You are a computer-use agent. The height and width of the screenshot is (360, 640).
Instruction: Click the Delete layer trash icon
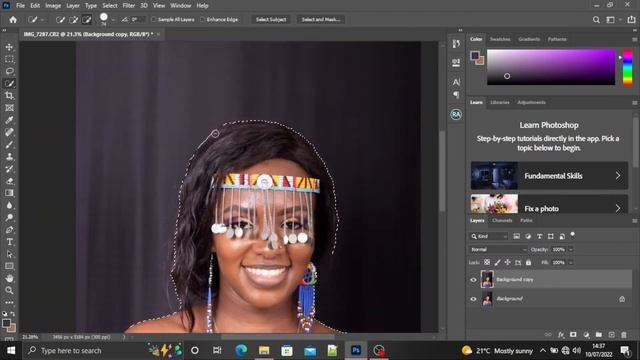(x=624, y=335)
